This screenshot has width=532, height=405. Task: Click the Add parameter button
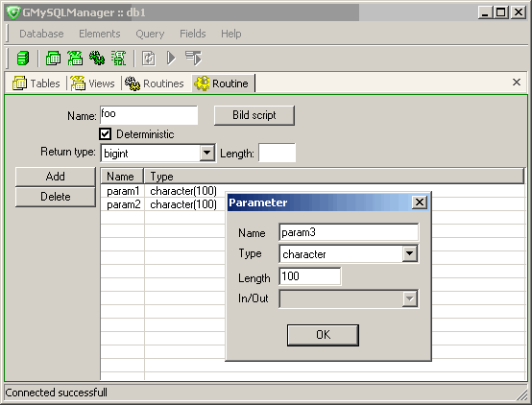click(56, 177)
